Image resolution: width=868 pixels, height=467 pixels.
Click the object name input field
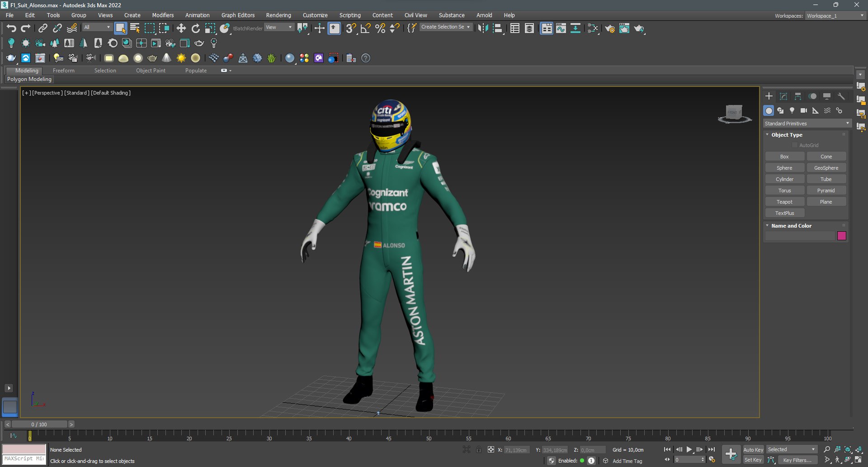click(x=800, y=236)
